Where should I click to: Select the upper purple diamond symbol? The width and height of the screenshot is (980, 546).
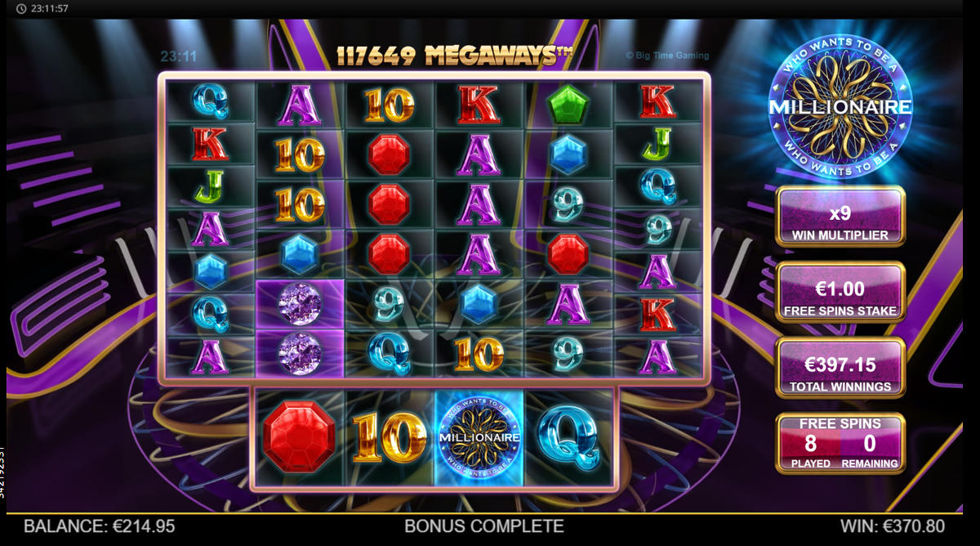(301, 304)
